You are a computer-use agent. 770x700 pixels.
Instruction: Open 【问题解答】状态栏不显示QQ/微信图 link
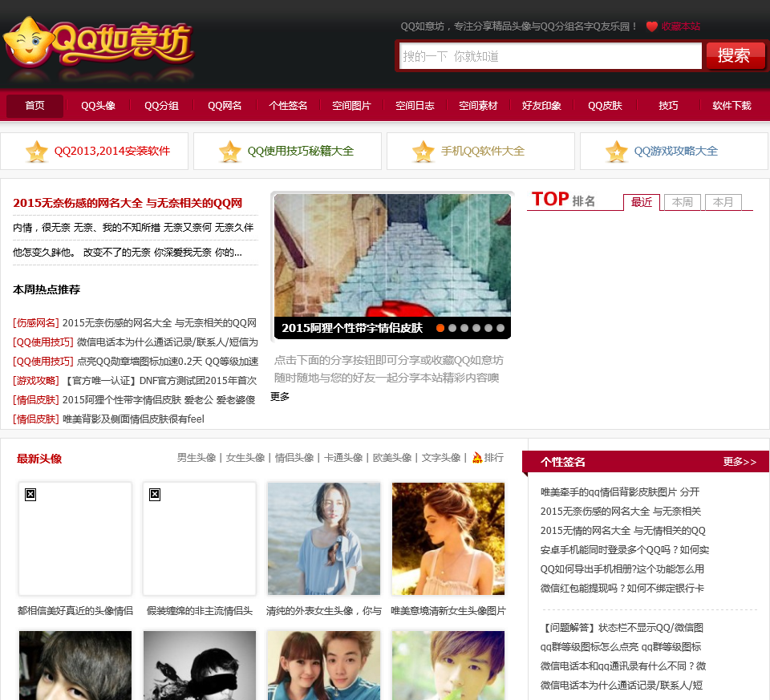pos(622,628)
